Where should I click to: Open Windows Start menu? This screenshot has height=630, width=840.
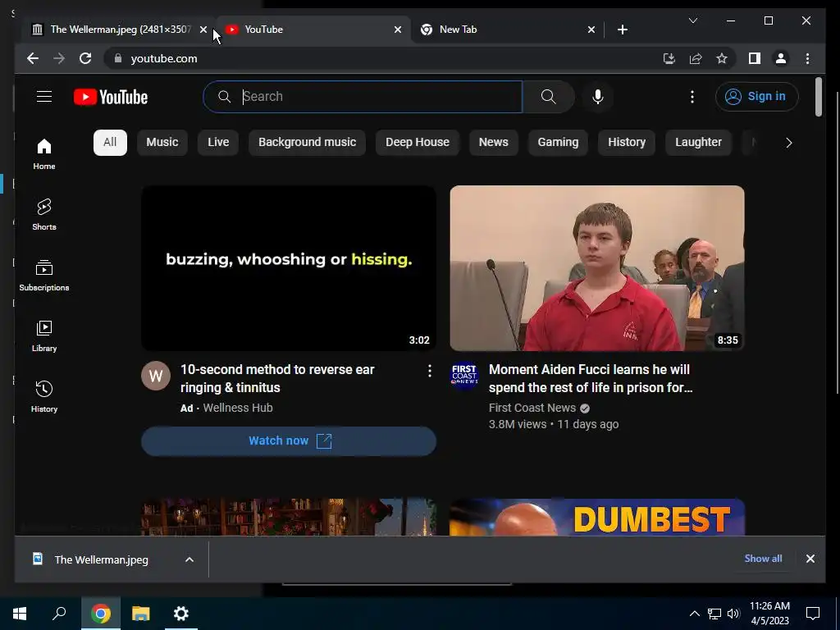pos(20,614)
